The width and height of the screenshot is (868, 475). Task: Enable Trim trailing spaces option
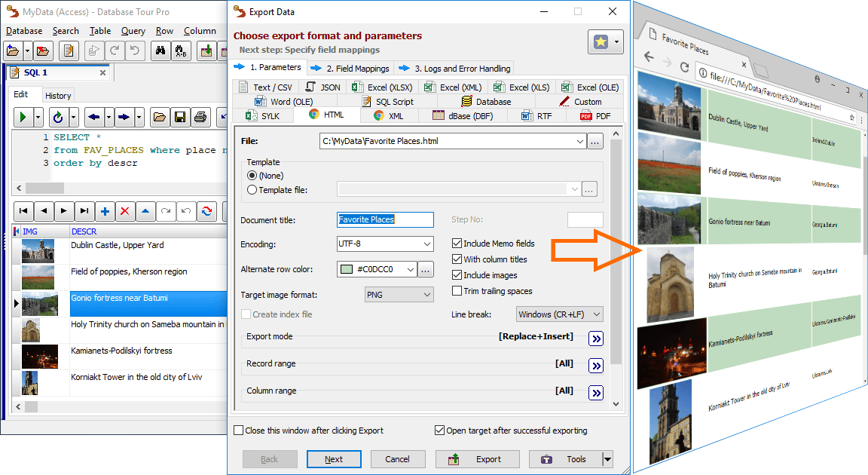click(457, 291)
